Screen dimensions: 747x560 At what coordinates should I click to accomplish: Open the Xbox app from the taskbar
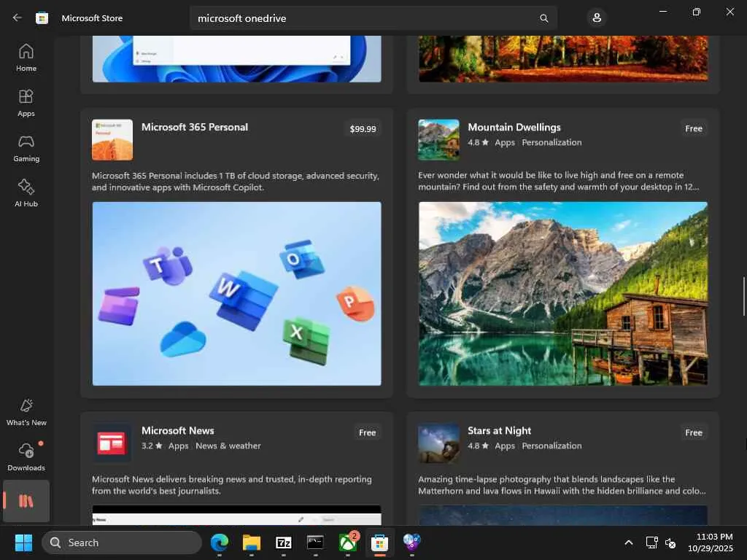click(348, 542)
